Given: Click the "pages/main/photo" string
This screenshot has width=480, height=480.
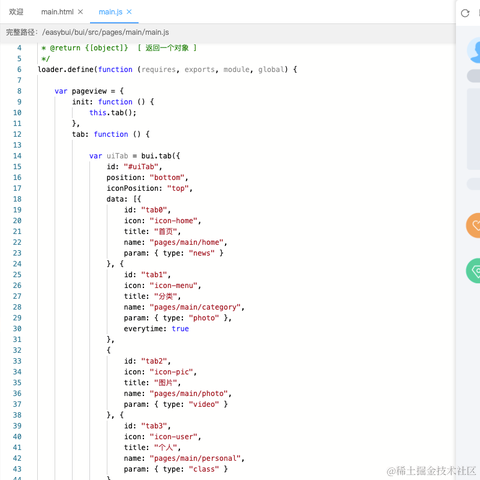Looking at the screenshot, I should [189, 393].
